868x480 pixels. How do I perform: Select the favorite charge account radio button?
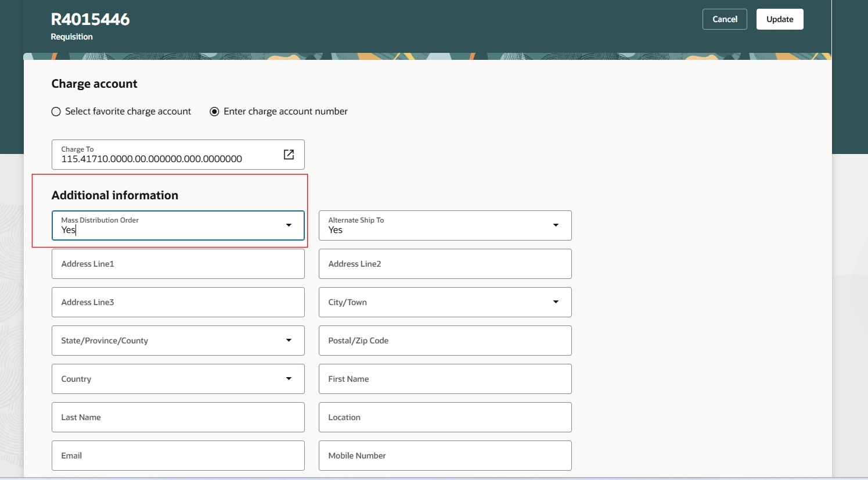click(56, 111)
